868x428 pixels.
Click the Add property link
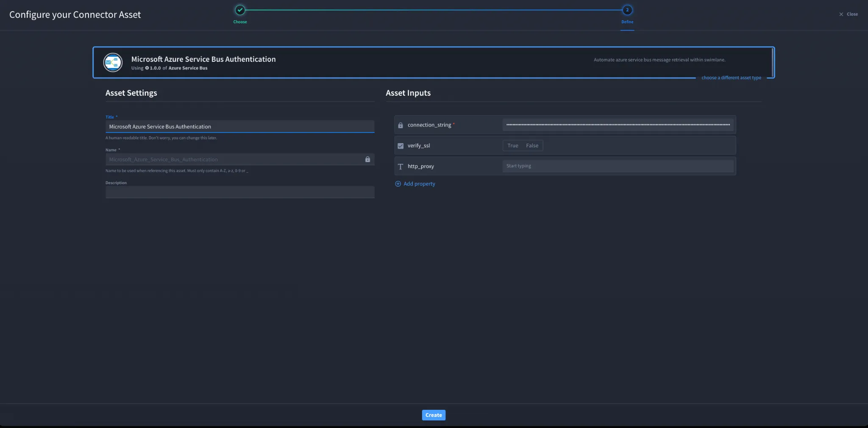[x=419, y=184]
